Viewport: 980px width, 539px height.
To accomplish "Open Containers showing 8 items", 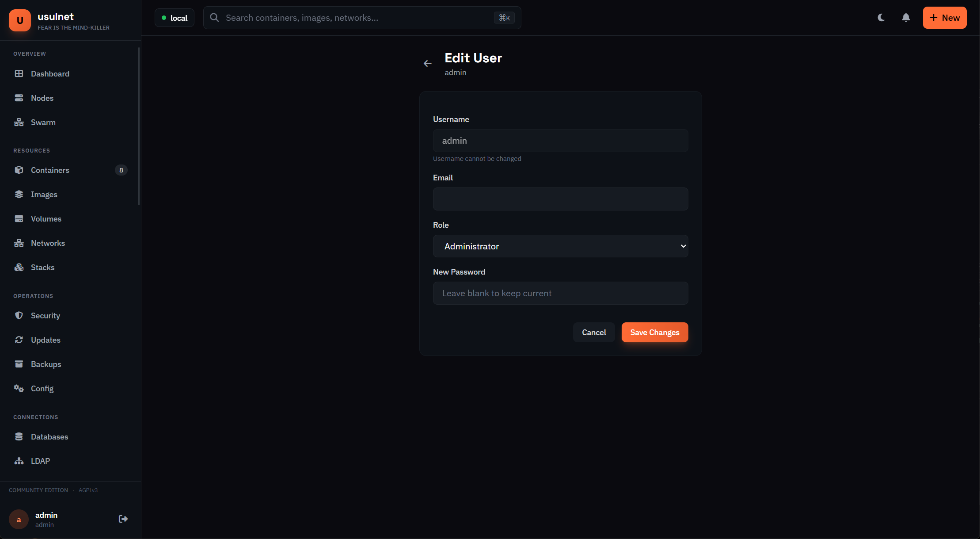I will point(50,170).
